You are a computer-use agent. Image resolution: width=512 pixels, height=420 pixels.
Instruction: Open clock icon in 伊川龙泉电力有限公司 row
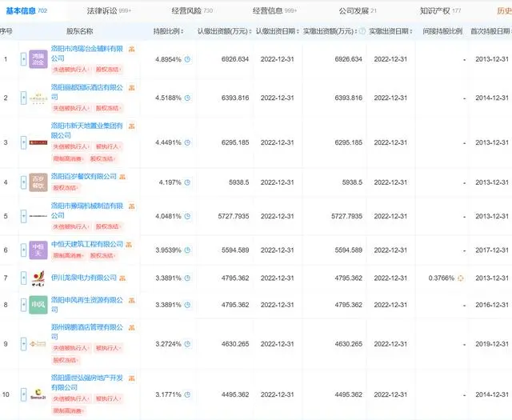[187, 278]
